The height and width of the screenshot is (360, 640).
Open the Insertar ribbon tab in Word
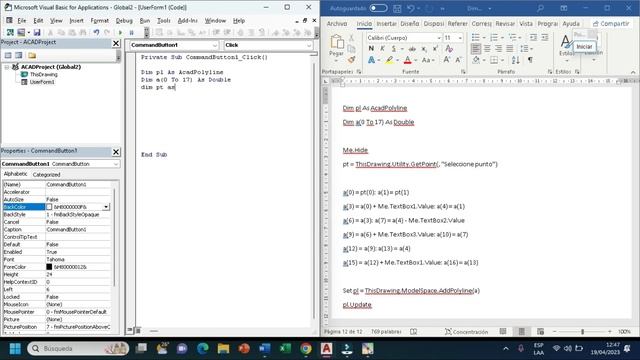(386, 24)
